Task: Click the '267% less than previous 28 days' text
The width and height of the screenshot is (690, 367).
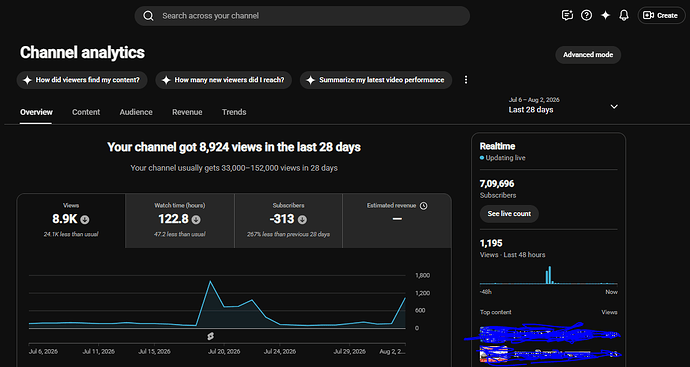Action: point(288,235)
